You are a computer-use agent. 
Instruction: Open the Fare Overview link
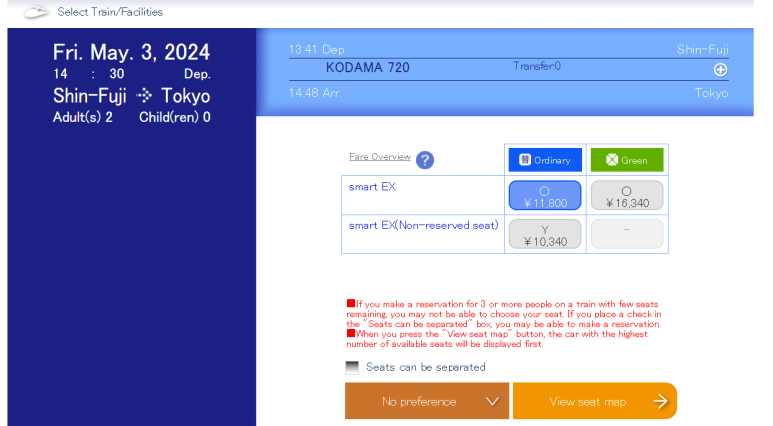380,157
